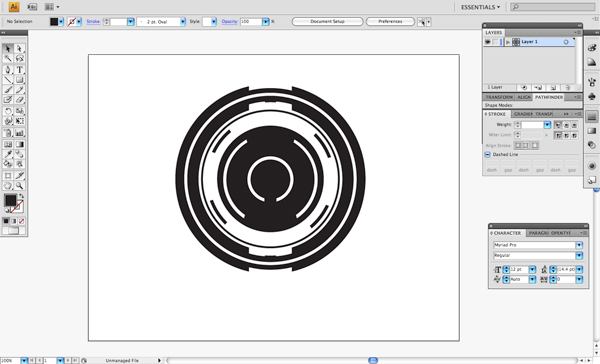Select the Selection (black arrow) tool
The image size is (600, 364).
click(x=8, y=49)
